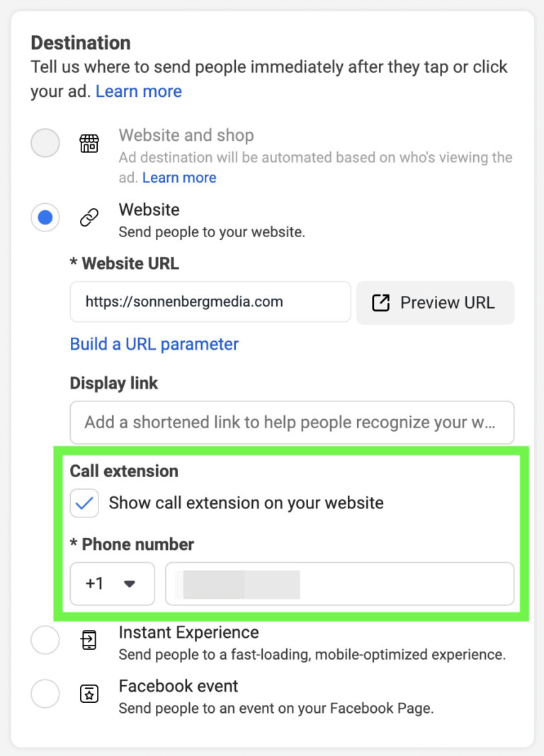Select the Website and shop destination
Image resolution: width=544 pixels, height=756 pixels.
(45, 142)
